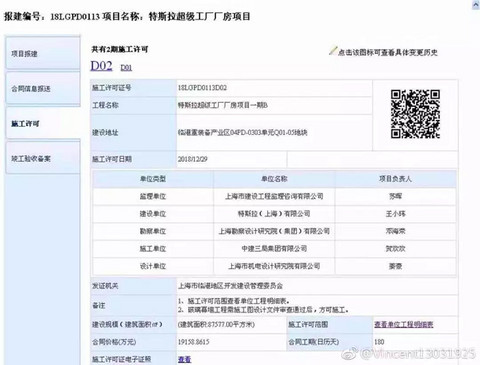Click 中建三局集团有限公司 table cell
The image size is (480, 365).
274,249
